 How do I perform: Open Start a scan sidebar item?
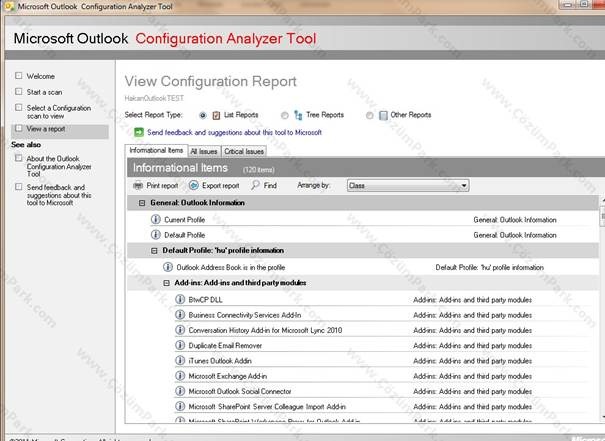coord(44,92)
